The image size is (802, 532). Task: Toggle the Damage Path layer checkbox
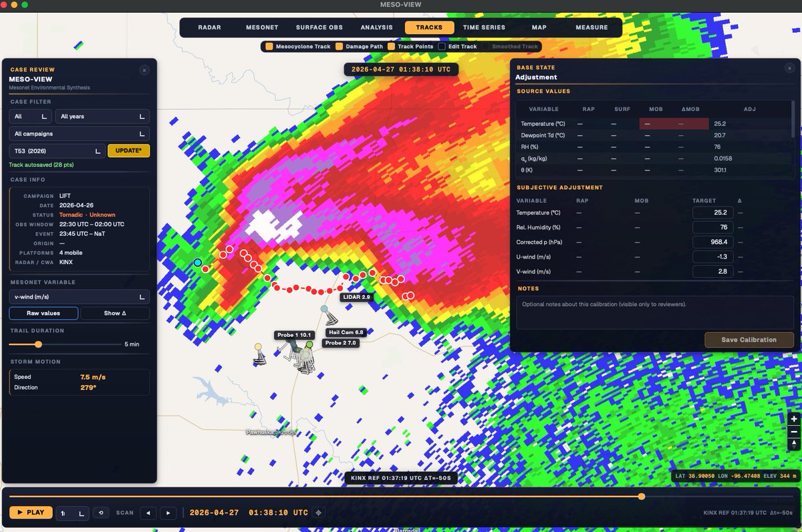click(x=339, y=47)
